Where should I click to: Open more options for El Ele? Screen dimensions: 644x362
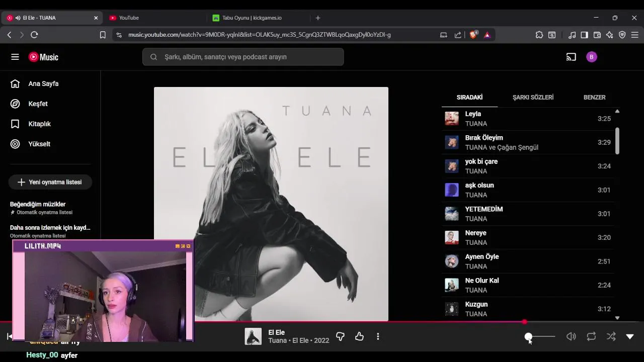coord(378,336)
